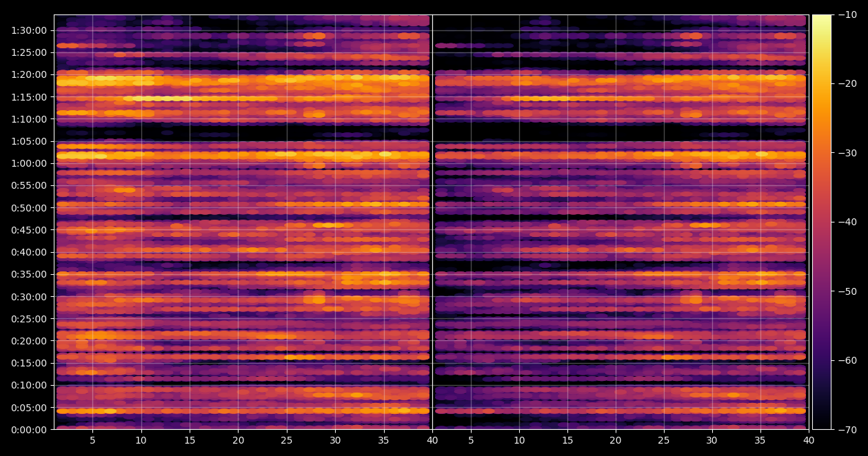Click the −40 colorbar tick label
Screen dimensions: 868x456
click(847, 222)
